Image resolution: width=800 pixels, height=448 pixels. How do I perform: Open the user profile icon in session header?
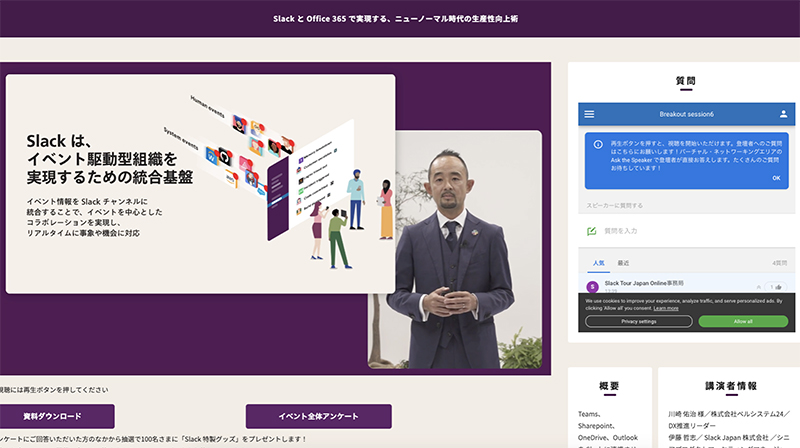coord(783,114)
